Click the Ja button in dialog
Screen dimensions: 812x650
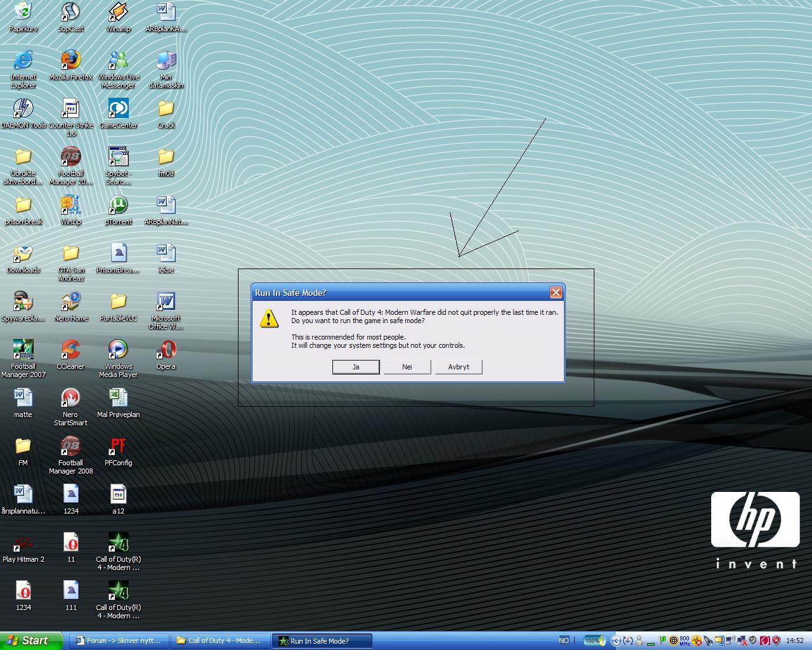click(x=356, y=367)
